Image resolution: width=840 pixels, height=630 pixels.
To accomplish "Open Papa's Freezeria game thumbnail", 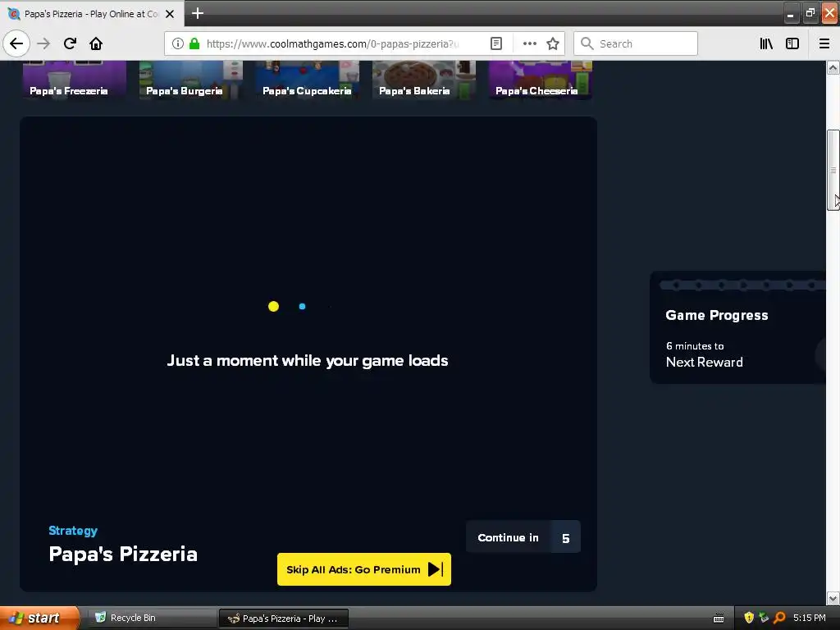I will [x=75, y=80].
